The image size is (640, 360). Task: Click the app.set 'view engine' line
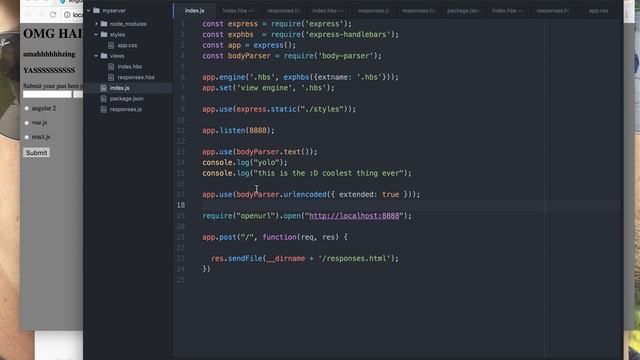coord(268,88)
